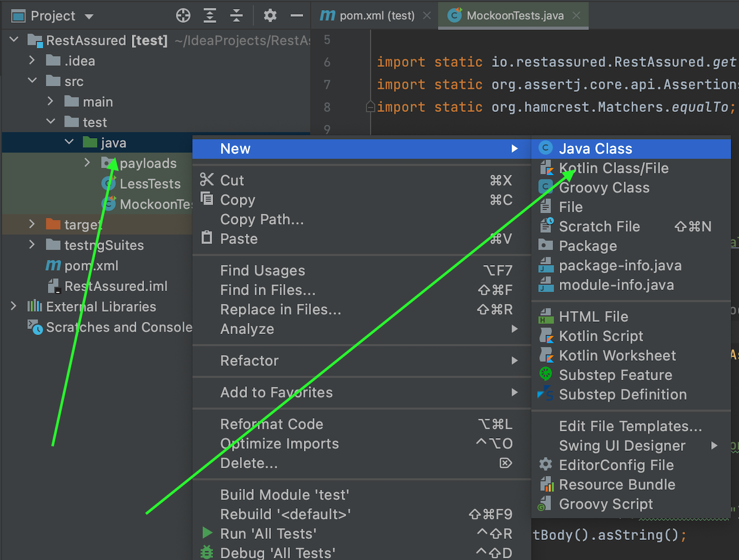739x560 pixels.
Task: Open the Project view dropdown
Action: [89, 17]
